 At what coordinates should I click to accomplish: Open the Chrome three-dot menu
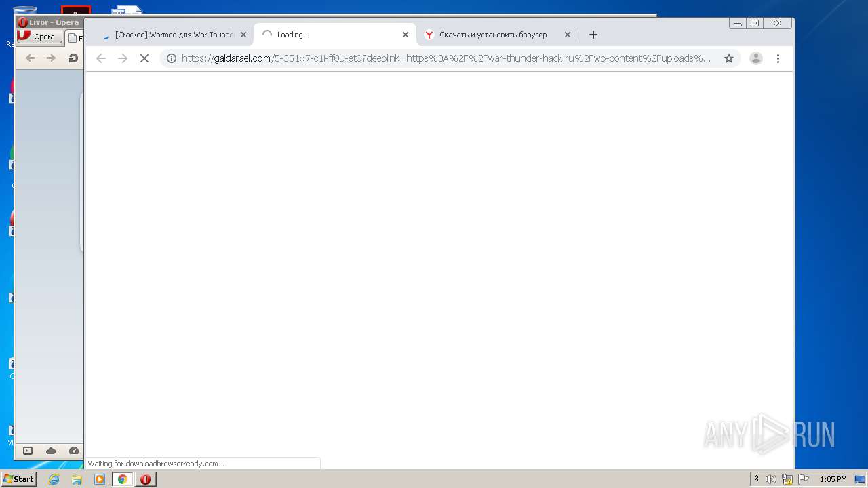(x=778, y=58)
